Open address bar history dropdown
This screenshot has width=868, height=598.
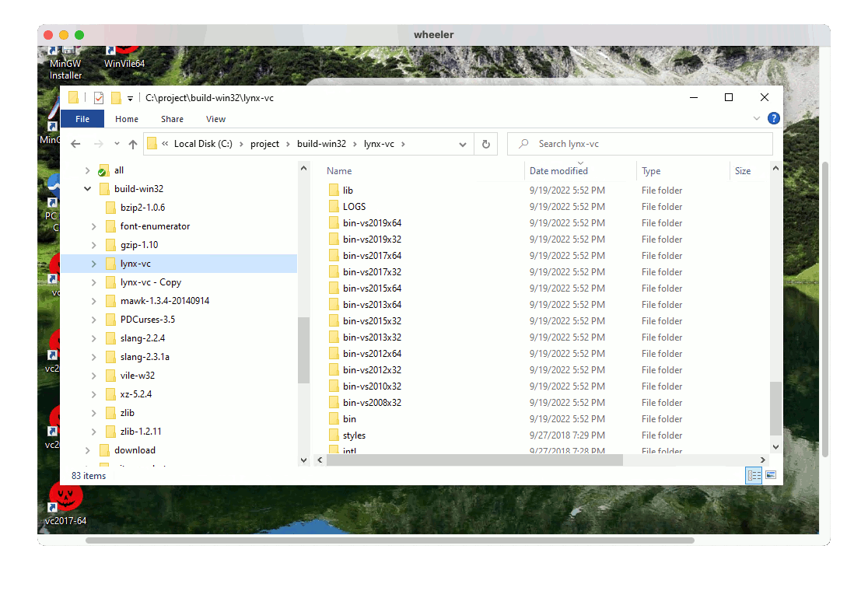462,144
